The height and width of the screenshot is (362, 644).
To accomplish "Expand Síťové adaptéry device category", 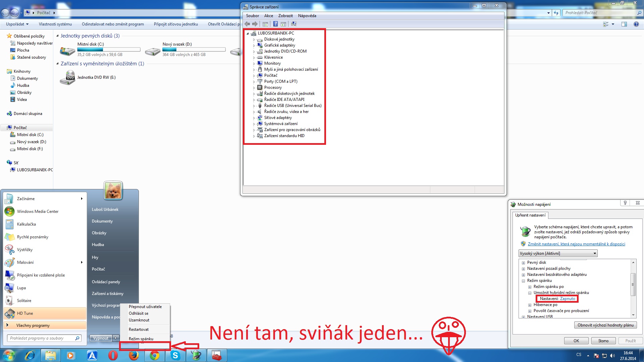I will (254, 118).
